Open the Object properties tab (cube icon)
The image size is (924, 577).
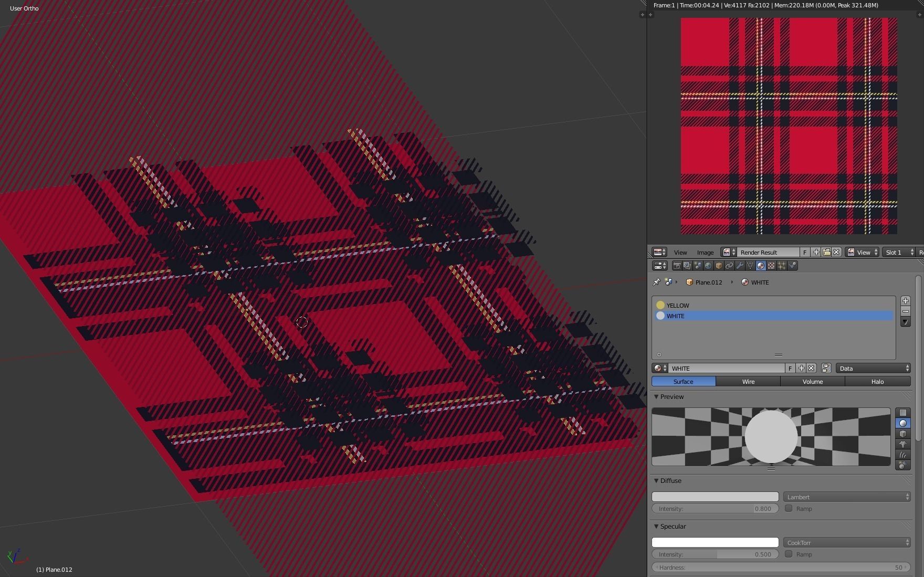pos(719,266)
